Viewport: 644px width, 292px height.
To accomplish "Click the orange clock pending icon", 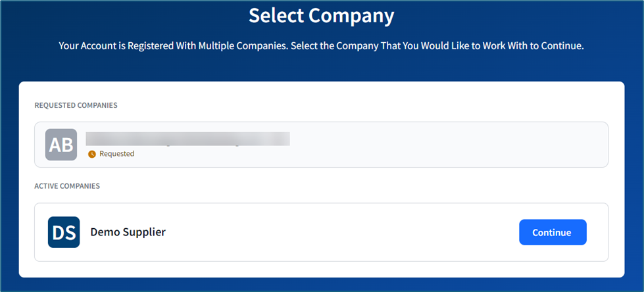I will pyautogui.click(x=92, y=154).
